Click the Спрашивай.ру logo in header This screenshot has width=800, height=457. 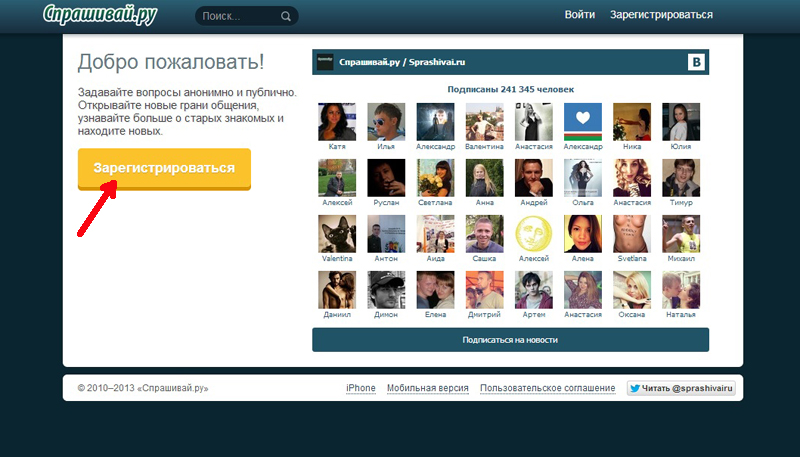[100, 15]
